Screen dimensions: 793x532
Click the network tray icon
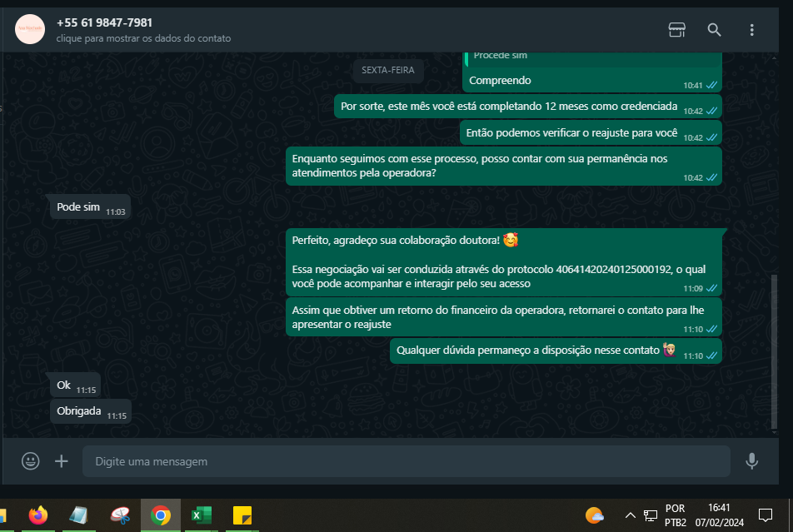point(651,515)
